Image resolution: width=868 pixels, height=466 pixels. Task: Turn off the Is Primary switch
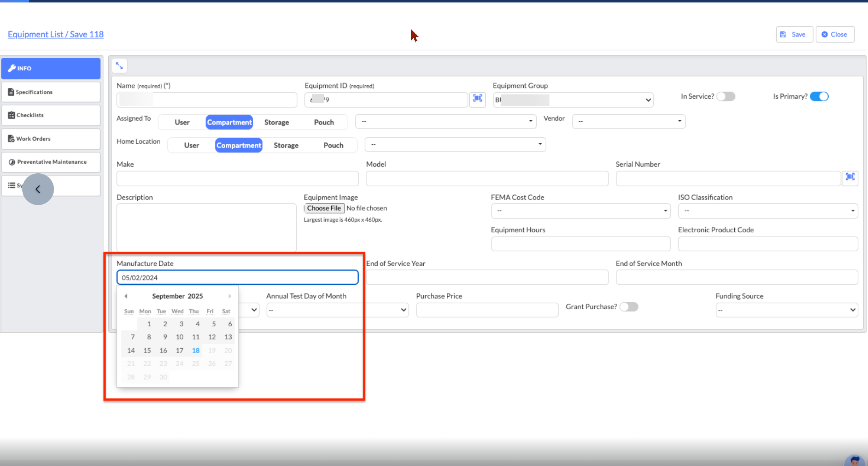point(819,96)
